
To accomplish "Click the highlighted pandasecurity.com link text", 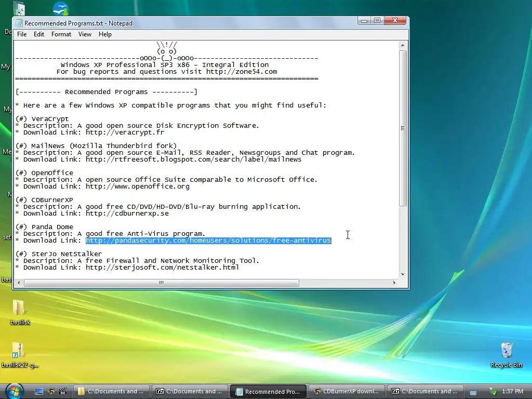I will point(208,241).
